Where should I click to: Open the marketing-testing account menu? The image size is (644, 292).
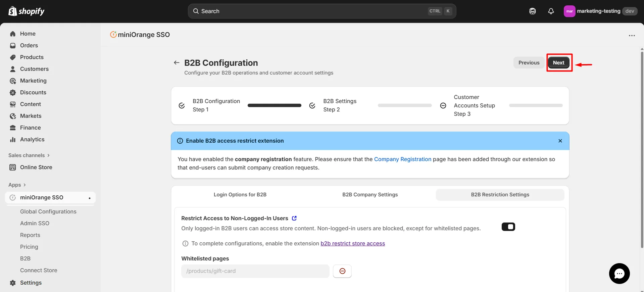tap(600, 11)
